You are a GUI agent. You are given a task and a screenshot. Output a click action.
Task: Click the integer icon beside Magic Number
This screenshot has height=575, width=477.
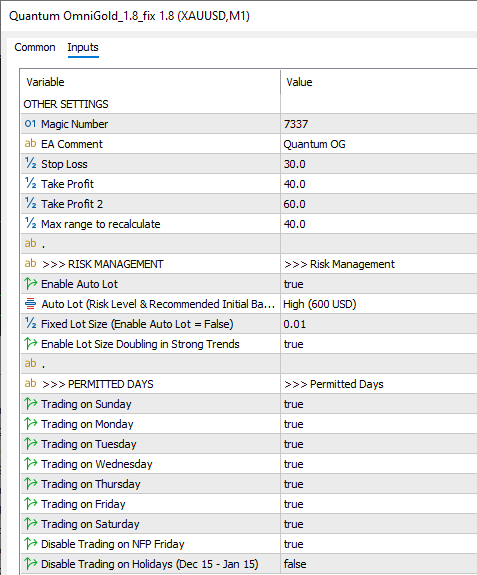point(30,124)
